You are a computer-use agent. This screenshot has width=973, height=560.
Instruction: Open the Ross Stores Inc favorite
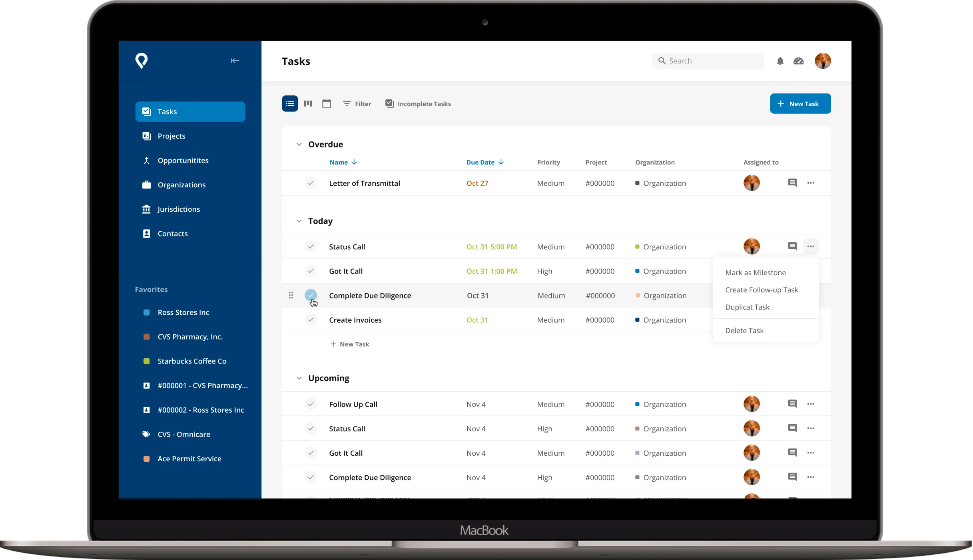click(183, 312)
